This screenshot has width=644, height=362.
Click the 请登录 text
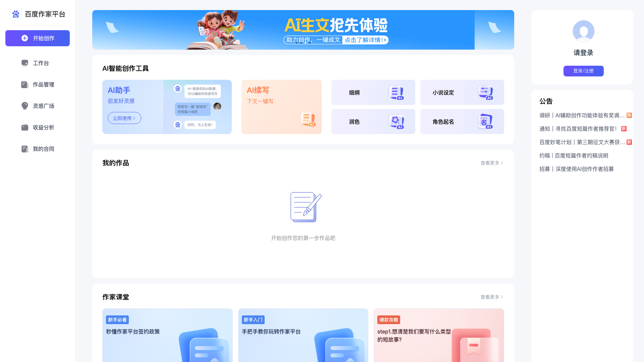[584, 53]
